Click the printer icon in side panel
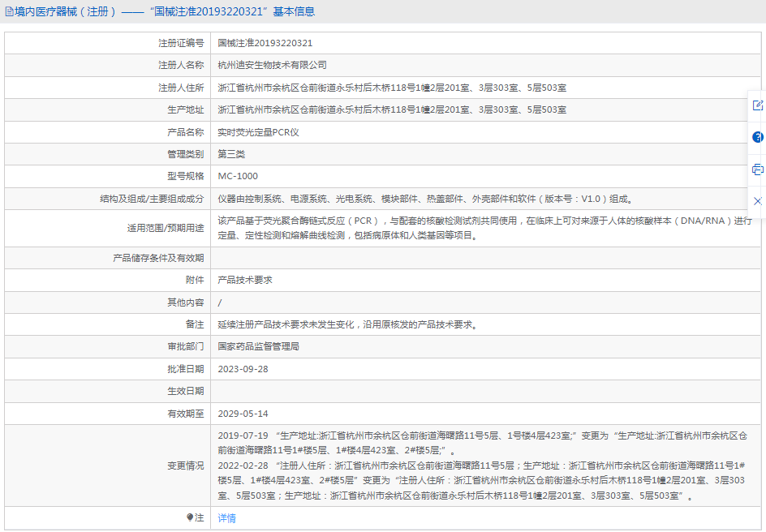The image size is (766, 532). click(758, 169)
